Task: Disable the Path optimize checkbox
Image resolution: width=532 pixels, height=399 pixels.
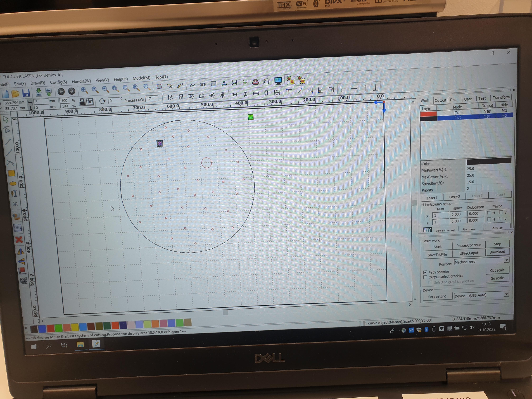Action: coord(425,272)
